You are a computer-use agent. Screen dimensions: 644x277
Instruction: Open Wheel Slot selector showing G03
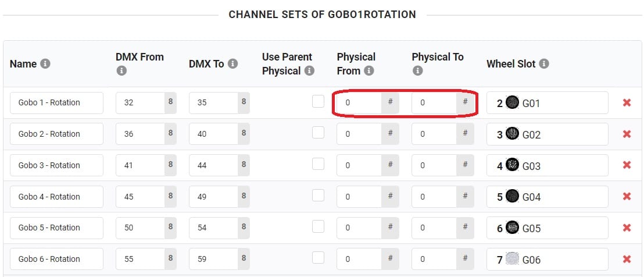pos(547,165)
